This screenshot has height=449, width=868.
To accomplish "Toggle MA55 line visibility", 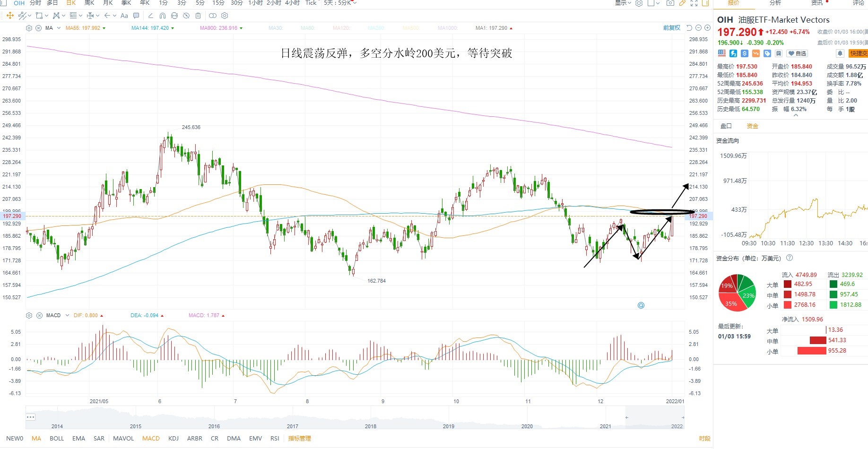I will [86, 28].
